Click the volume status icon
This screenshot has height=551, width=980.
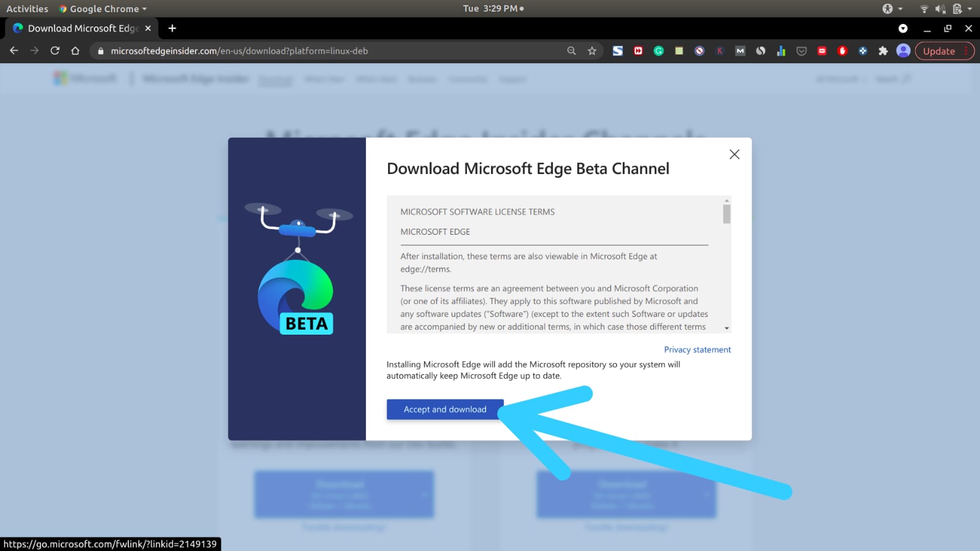click(941, 9)
